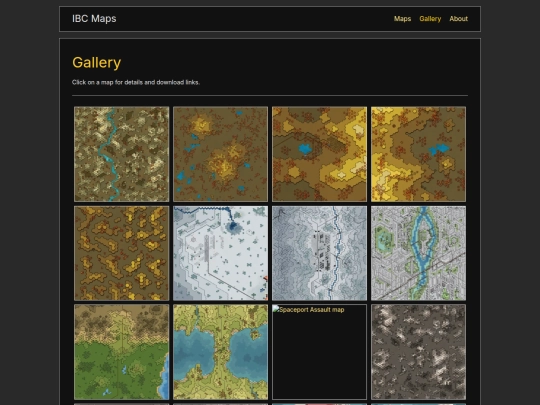Open the orange hex-ridge map thumbnail
540x405 pixels.
122,253
